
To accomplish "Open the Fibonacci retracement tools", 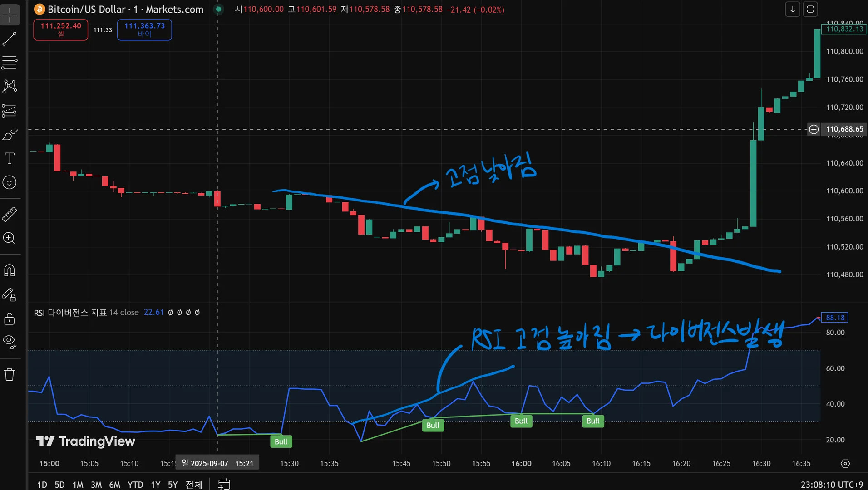I will (10, 63).
